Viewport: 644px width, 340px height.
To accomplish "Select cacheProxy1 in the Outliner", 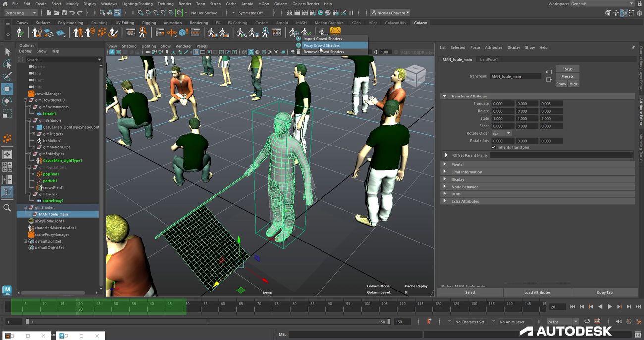I will (53, 201).
